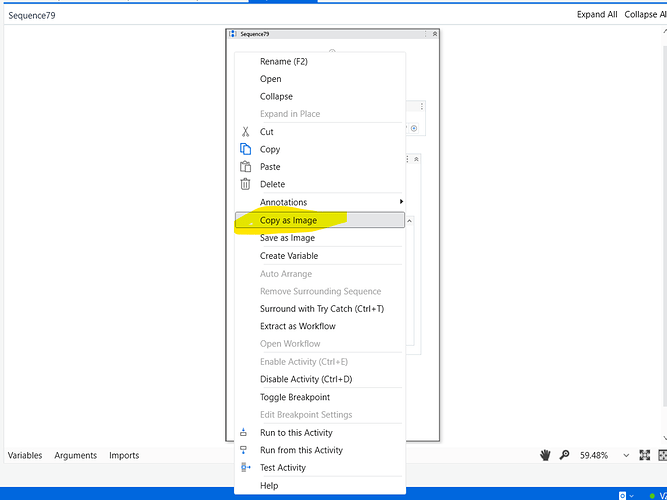Choose Delete menu entry
This screenshot has width=667, height=500.
point(273,184)
